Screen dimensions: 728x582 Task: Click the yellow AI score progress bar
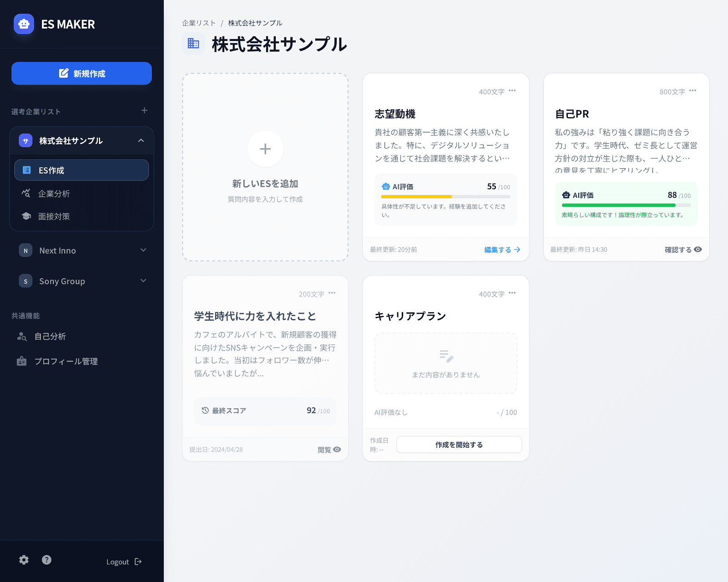pos(416,196)
